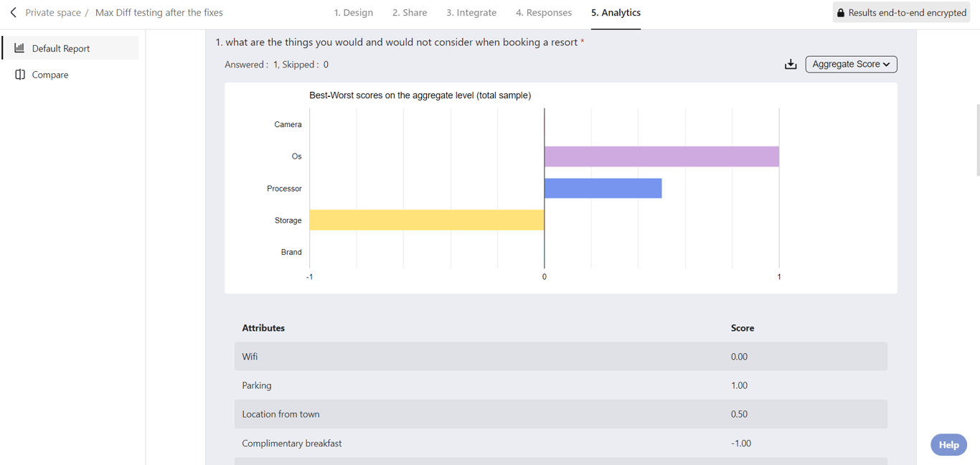Image resolution: width=980 pixels, height=465 pixels.
Task: Click the yellow Storage bar
Action: [x=427, y=220]
